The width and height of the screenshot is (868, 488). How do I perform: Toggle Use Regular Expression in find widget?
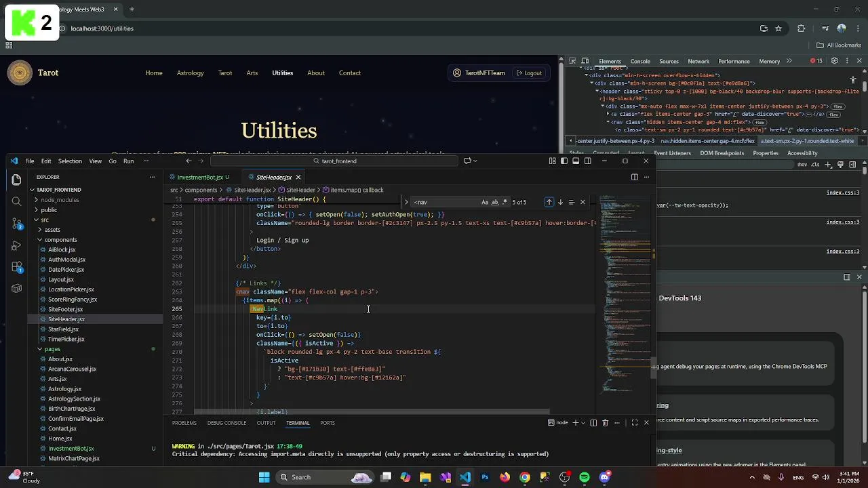click(x=505, y=202)
